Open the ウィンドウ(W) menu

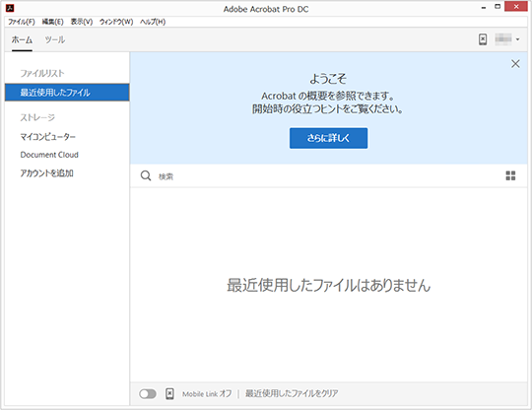116,22
